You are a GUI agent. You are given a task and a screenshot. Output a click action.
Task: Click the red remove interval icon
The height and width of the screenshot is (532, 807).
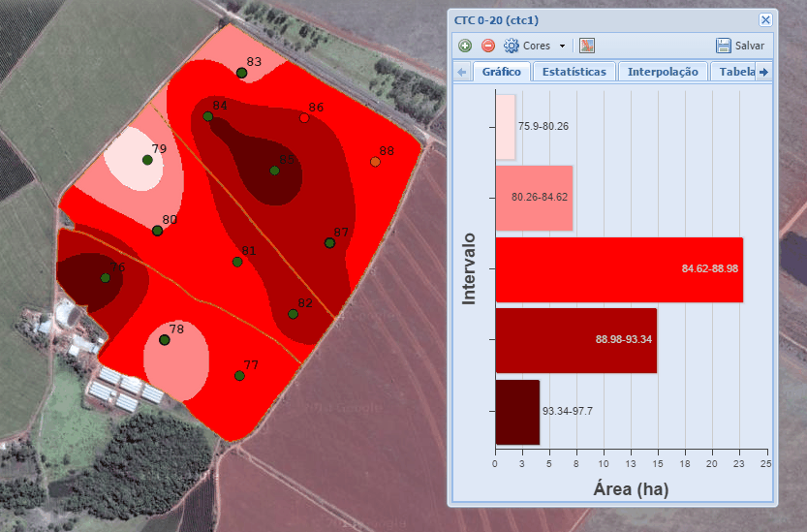488,46
